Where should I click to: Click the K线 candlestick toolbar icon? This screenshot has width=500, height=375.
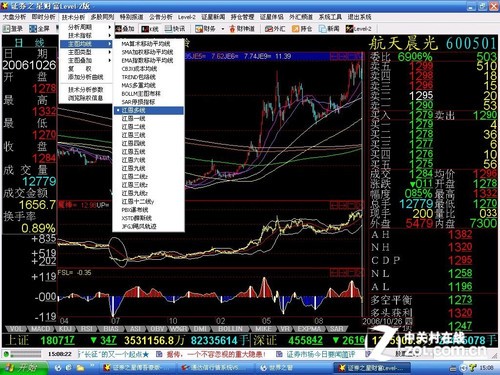pos(150,29)
